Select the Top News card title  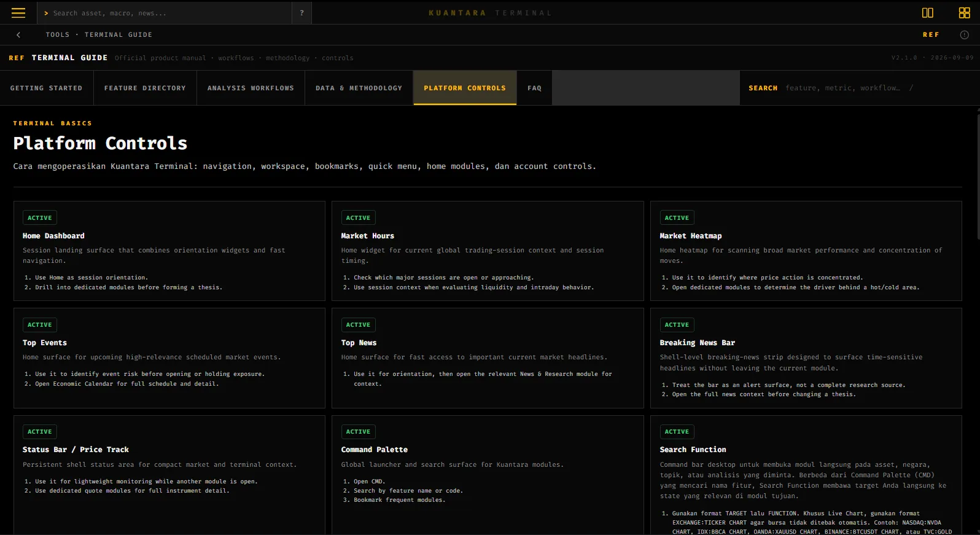[359, 343]
